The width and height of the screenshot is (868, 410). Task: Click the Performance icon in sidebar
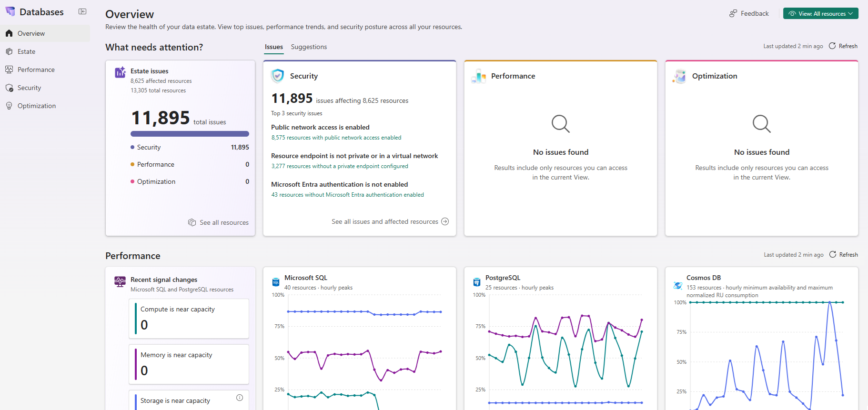(x=9, y=70)
